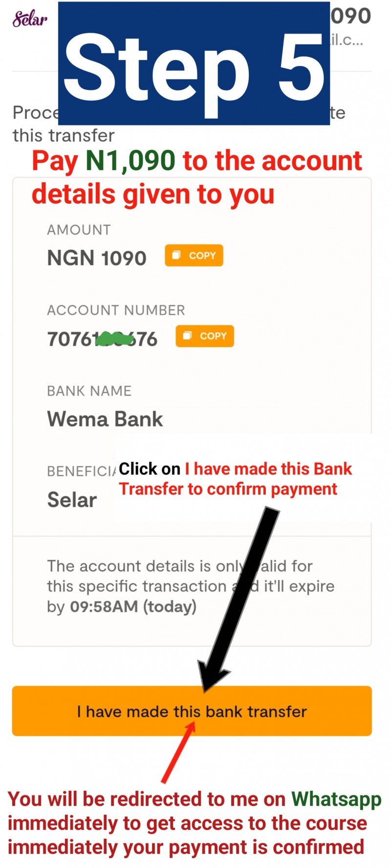This screenshot has width=391, height=868.
Task: Click the AMOUNT label
Action: (79, 230)
